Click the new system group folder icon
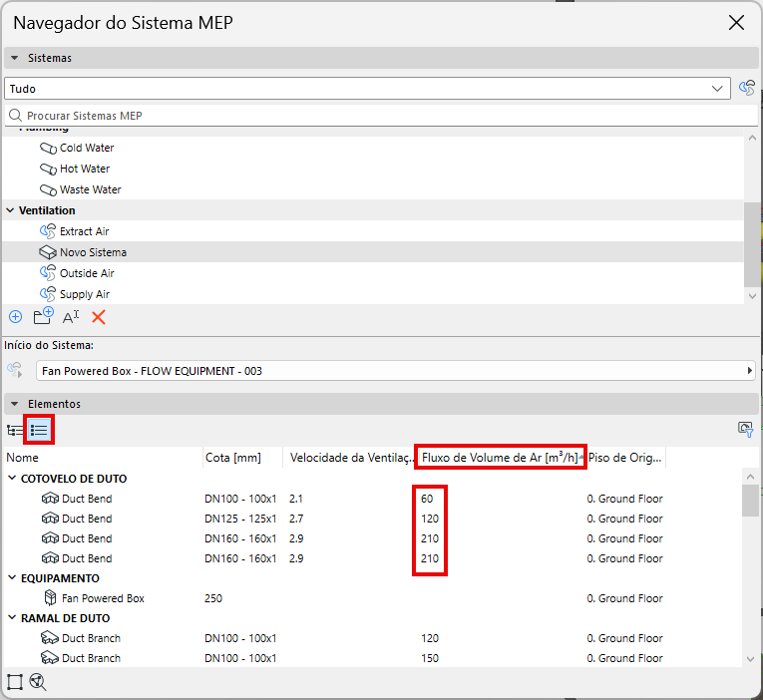The image size is (763, 700). 43,316
